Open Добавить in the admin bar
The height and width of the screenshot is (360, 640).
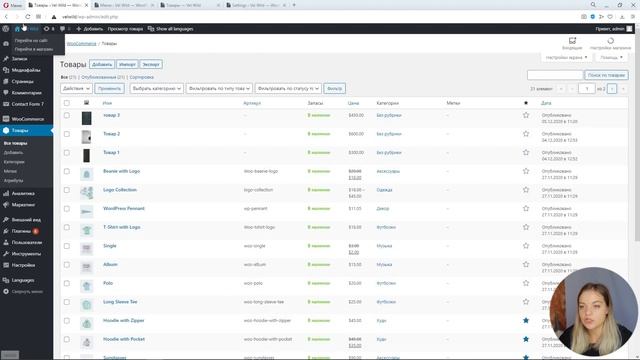(x=90, y=29)
